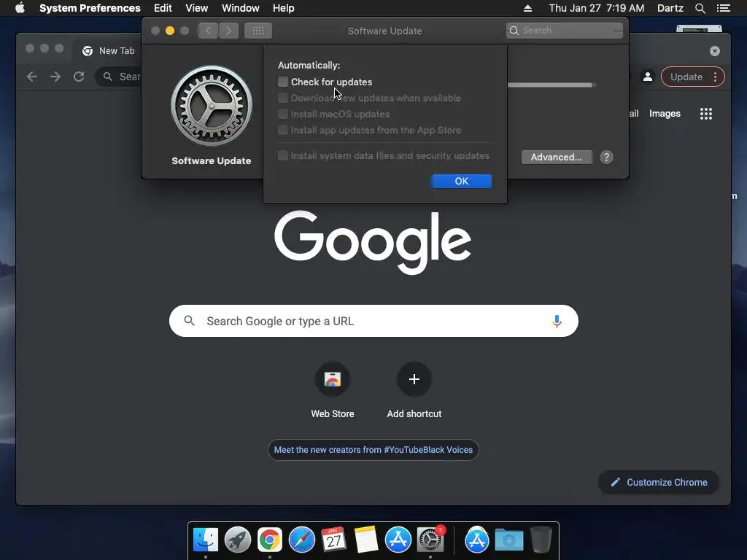Click the Dartz user name menu

tap(670, 8)
